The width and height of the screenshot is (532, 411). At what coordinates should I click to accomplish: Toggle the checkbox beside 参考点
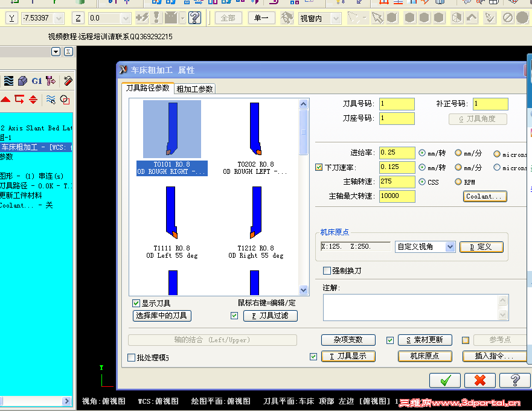[x=466, y=340]
